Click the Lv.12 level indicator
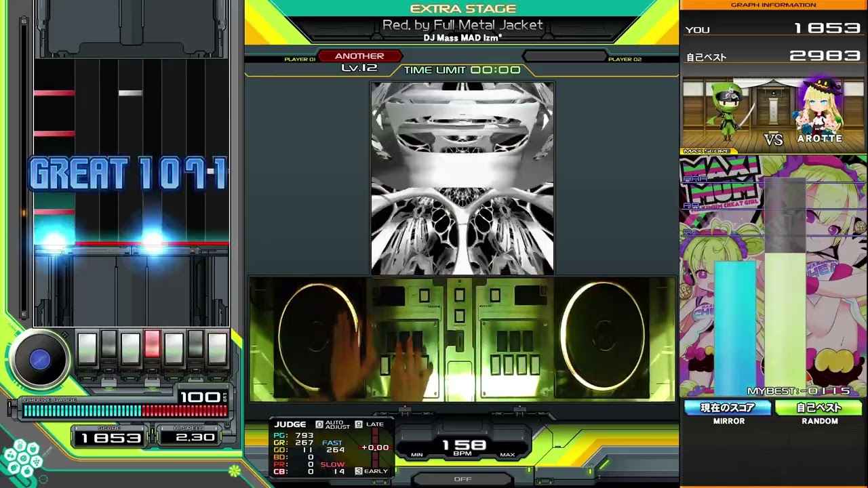Image resolution: width=868 pixels, height=488 pixels. [359, 68]
